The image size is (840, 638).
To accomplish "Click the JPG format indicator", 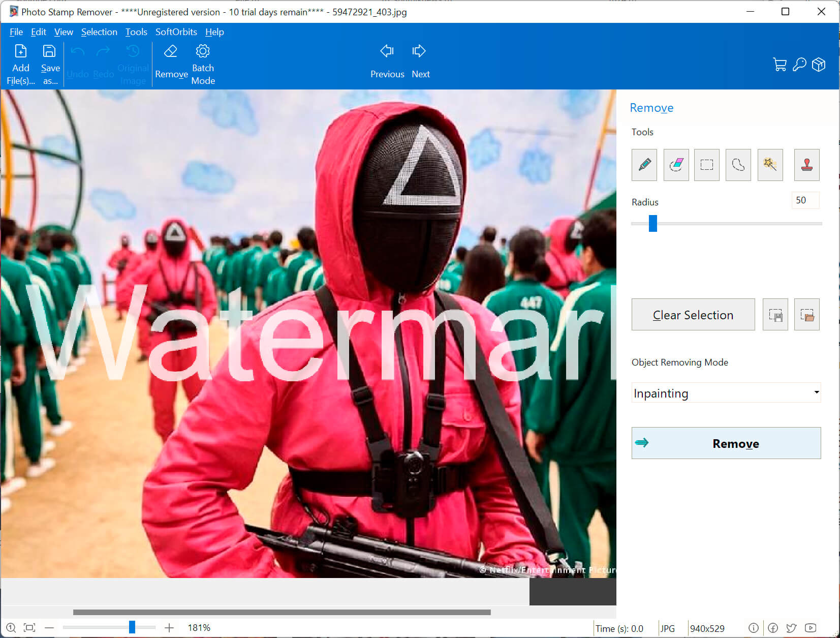I will point(667,629).
